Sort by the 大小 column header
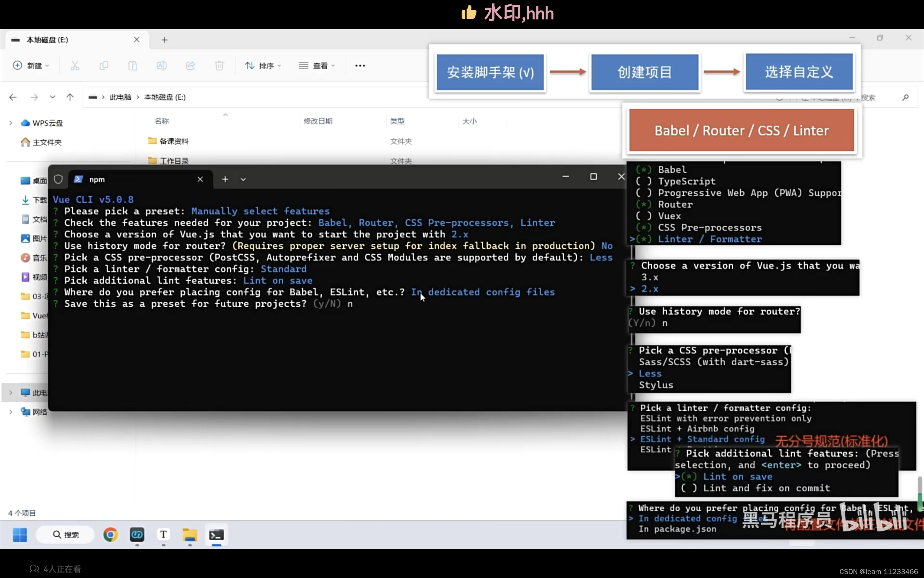924x578 pixels. click(x=470, y=121)
